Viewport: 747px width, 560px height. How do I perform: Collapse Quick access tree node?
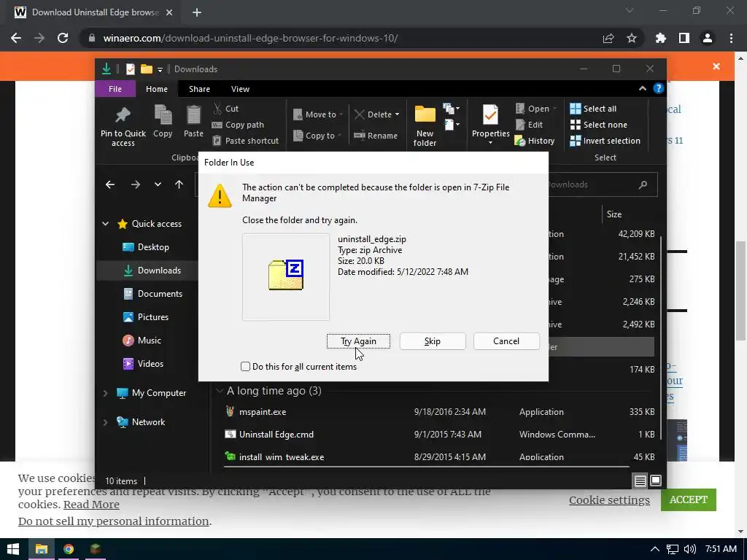click(105, 223)
